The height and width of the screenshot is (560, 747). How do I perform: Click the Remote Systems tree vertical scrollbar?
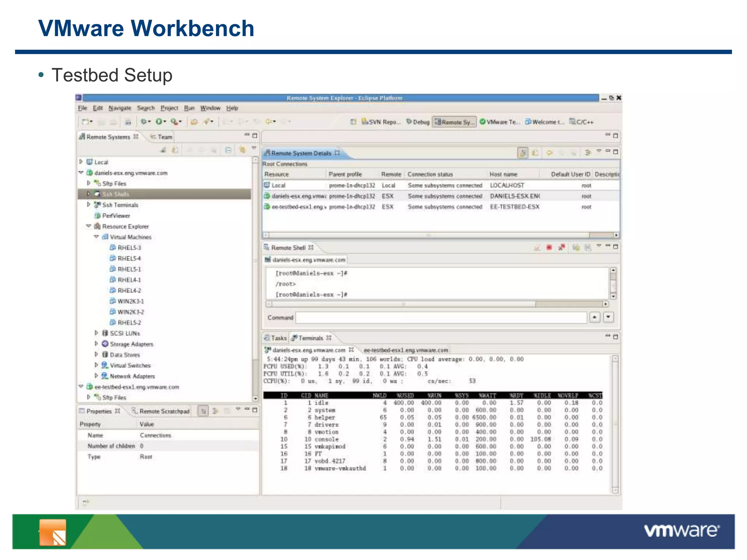[255, 279]
